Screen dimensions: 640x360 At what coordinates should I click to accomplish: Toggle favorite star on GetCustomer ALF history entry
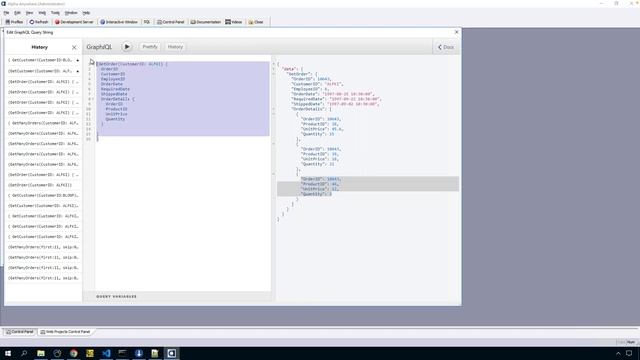(78, 71)
